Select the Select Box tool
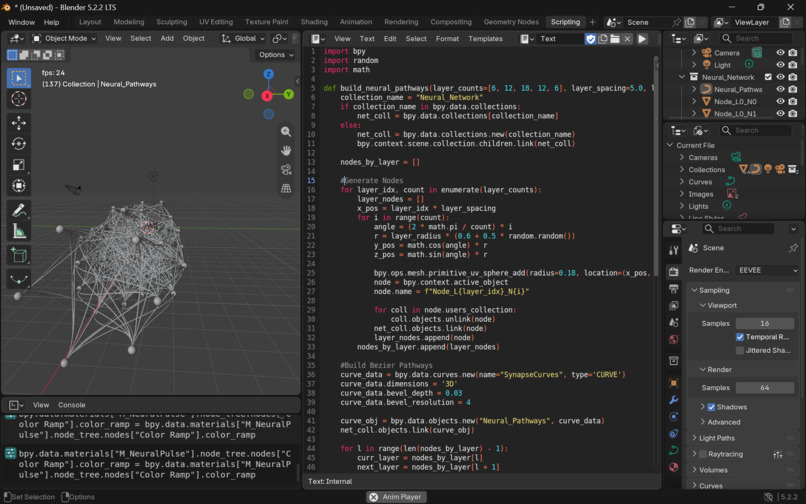The height and width of the screenshot is (504, 806). [x=19, y=78]
